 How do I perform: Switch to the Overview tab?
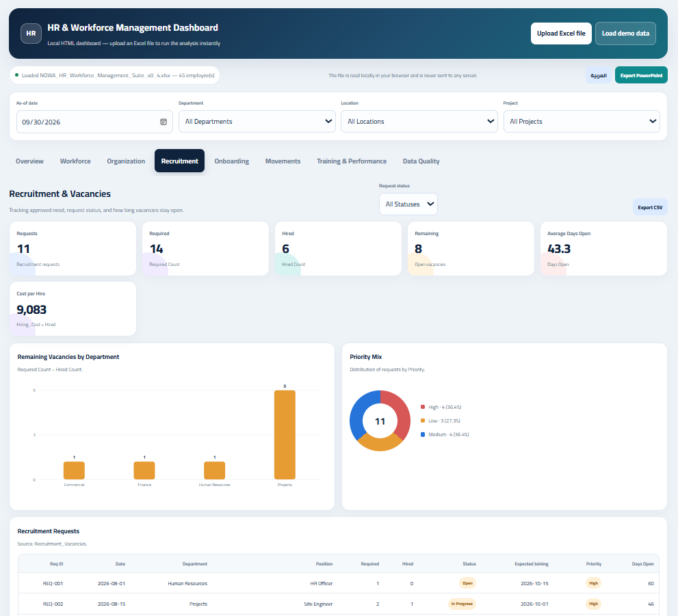pyautogui.click(x=29, y=161)
